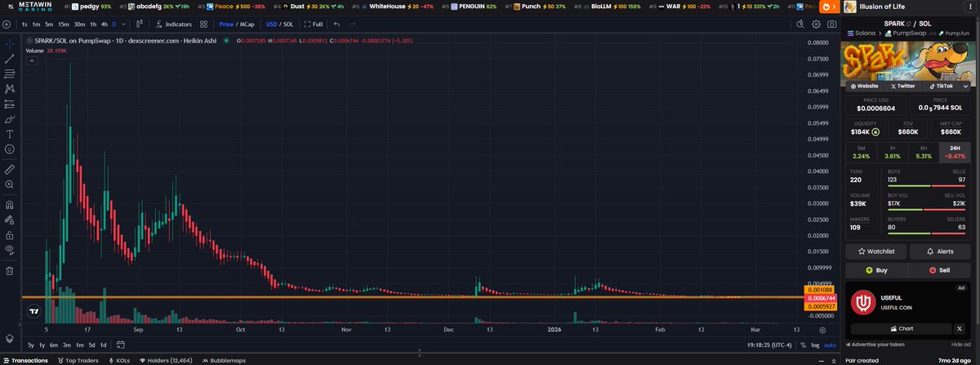Open the indicator templates grid icon
980x365 pixels.
[x=204, y=24]
